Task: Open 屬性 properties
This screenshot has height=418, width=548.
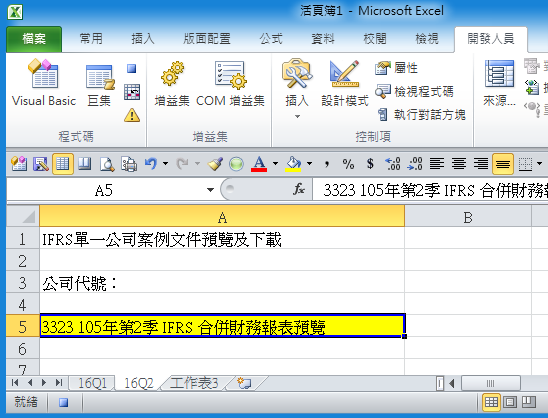Action: (x=397, y=68)
